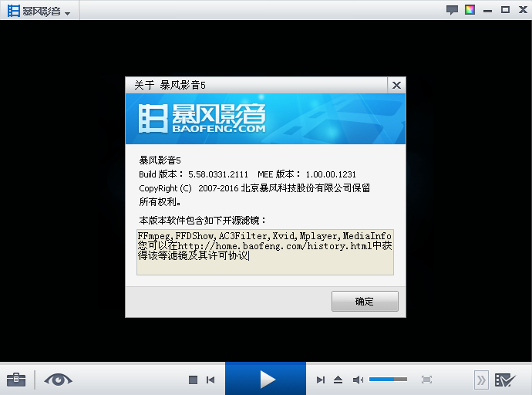Open the playlist checkmark icon
The height and width of the screenshot is (395, 532).
[505, 380]
